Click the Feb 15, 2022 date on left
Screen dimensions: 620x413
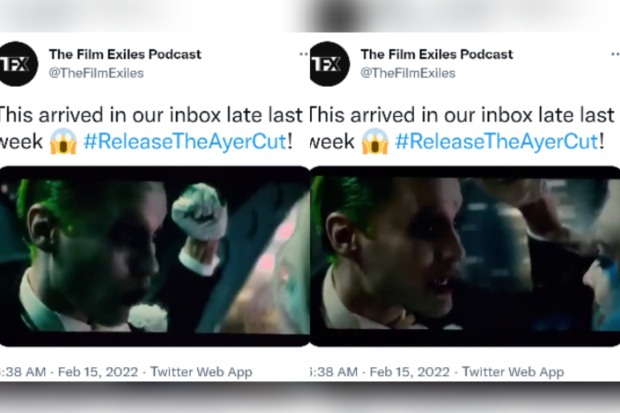pos(98,372)
